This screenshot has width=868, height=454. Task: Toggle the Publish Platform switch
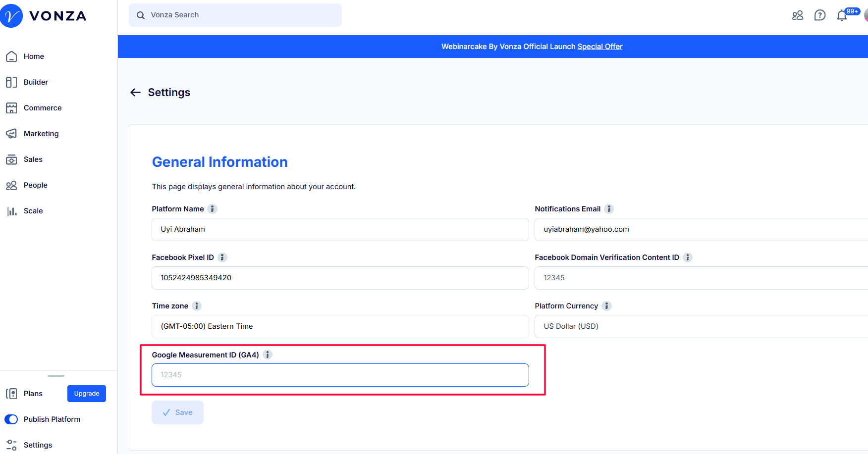(x=11, y=419)
